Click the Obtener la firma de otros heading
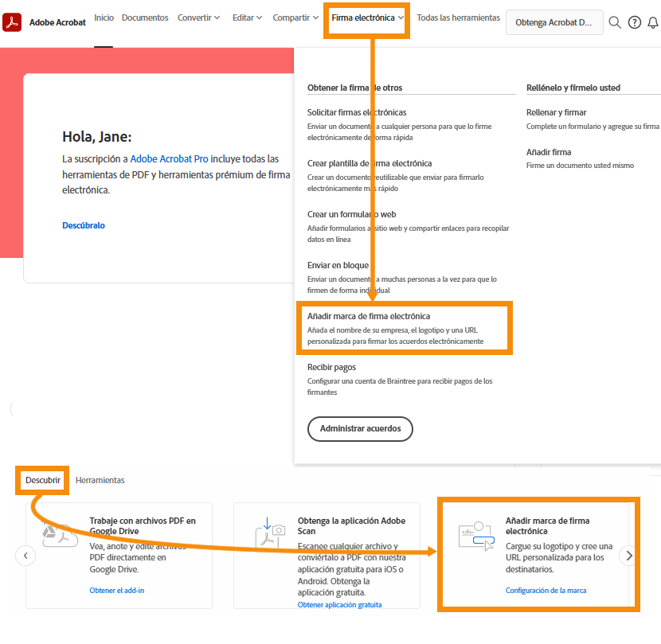 [354, 88]
